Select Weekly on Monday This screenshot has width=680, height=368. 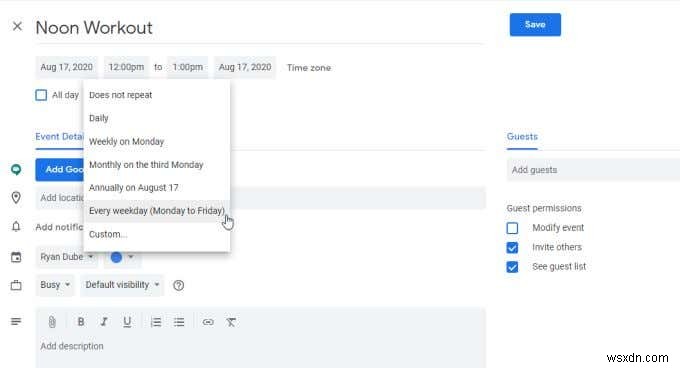(x=157, y=141)
